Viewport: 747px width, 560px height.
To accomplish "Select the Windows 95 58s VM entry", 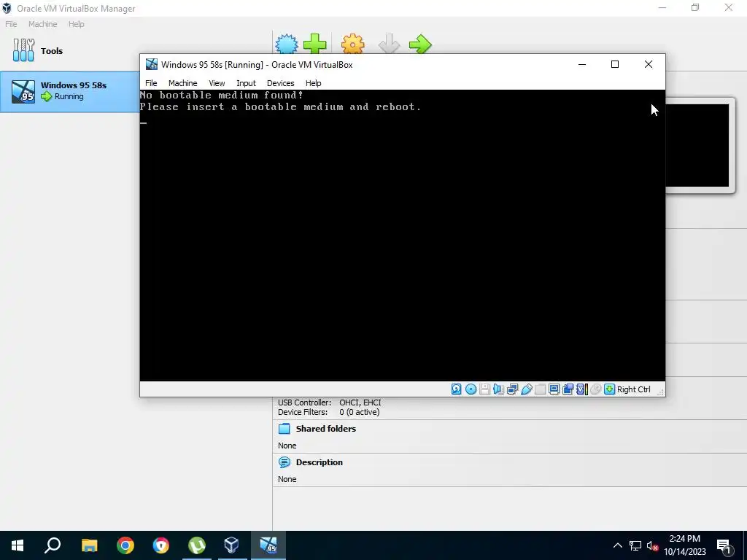I will pos(69,91).
